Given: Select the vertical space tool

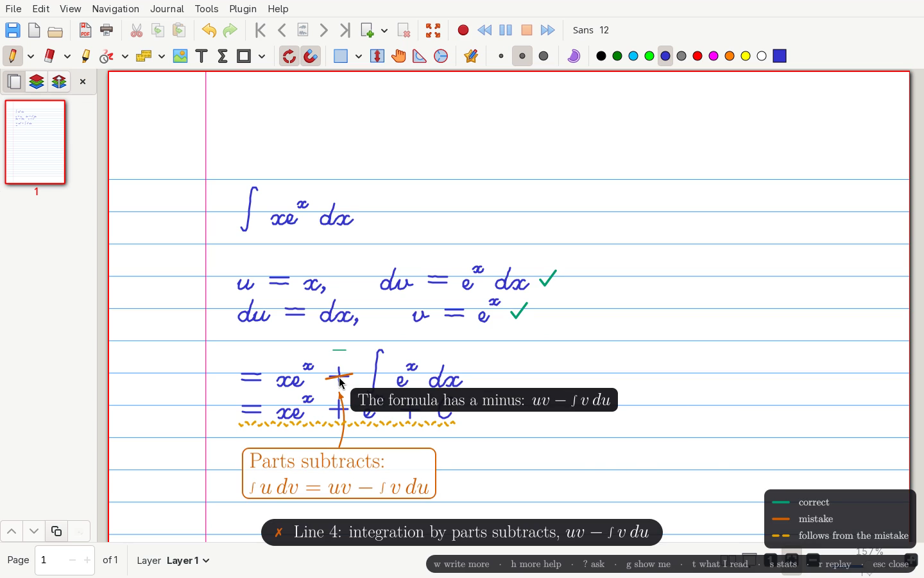Looking at the screenshot, I should point(377,57).
